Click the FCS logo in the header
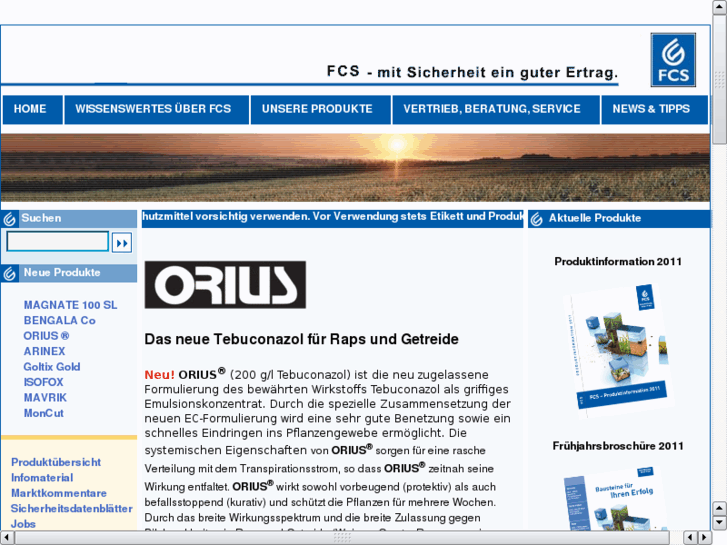 coord(673,60)
